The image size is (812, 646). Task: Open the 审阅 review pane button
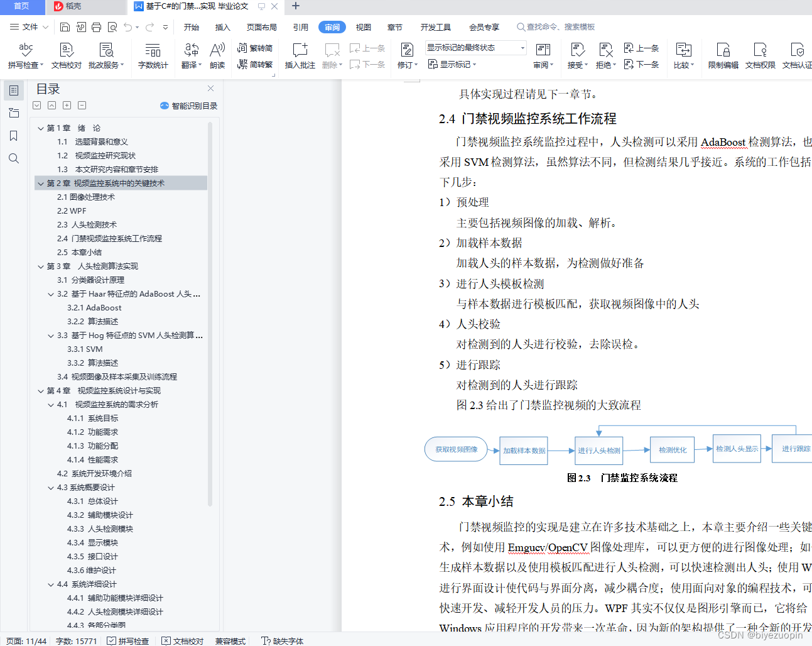pyautogui.click(x=543, y=55)
